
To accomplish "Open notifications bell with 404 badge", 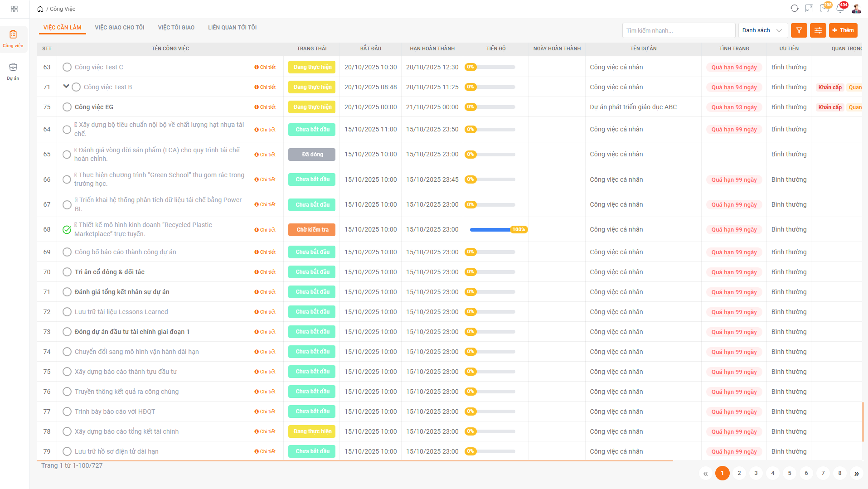I will coord(840,9).
